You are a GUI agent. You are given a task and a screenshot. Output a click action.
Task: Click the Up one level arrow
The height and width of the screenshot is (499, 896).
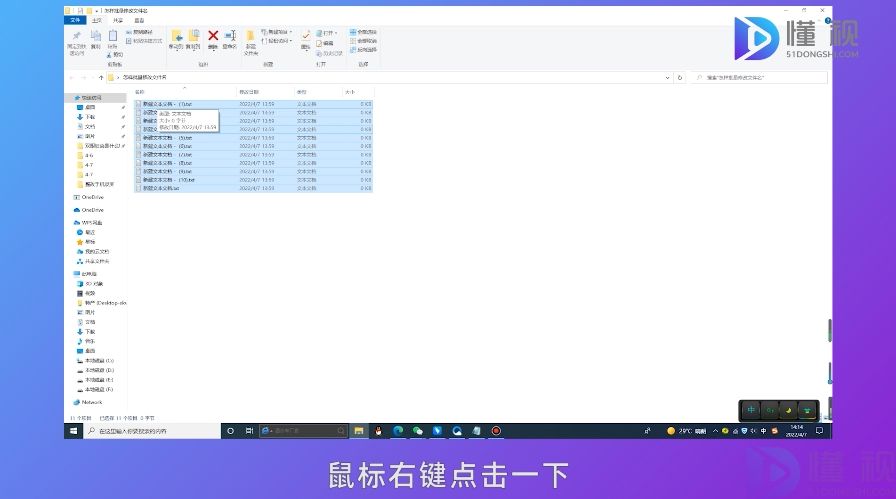pyautogui.click(x=101, y=77)
